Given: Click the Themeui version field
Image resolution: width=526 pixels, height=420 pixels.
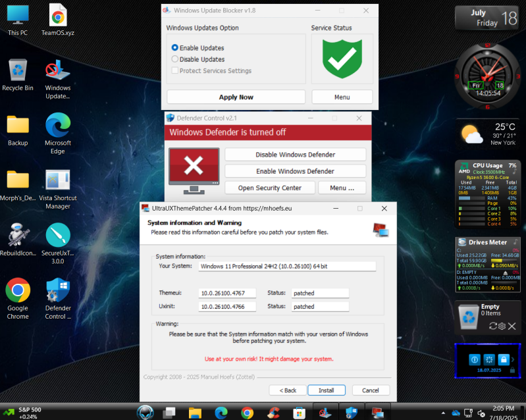Looking at the screenshot, I should [227, 293].
